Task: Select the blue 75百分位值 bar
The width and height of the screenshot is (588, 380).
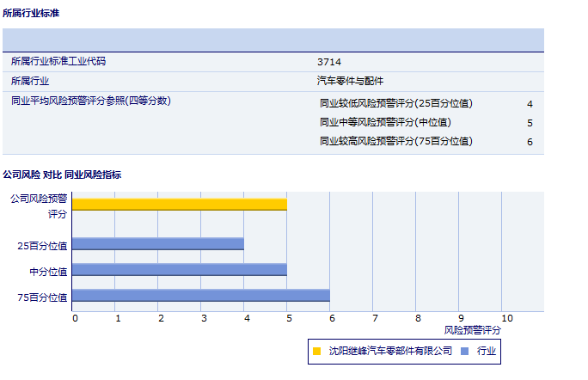Action: (200, 296)
